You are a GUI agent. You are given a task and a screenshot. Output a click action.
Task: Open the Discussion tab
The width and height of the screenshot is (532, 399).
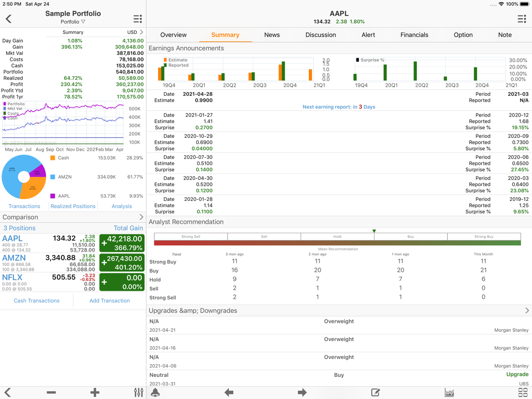(x=320, y=35)
